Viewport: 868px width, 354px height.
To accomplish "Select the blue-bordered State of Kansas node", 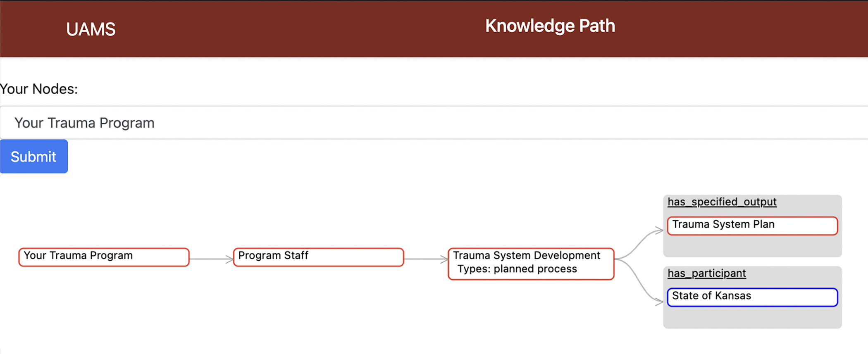I will click(752, 297).
